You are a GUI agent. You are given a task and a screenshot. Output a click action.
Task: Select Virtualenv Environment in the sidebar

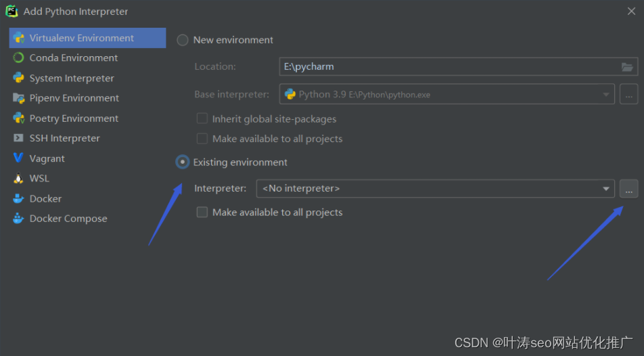(x=81, y=38)
